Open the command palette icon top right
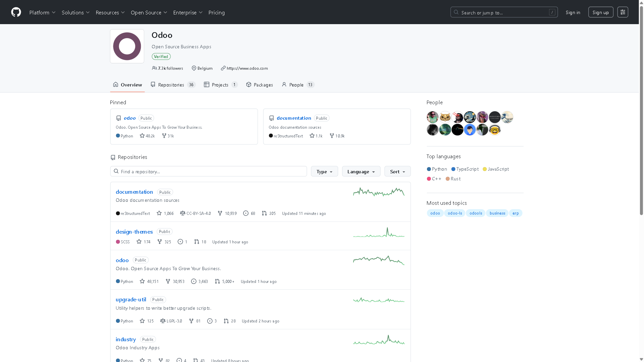644x362 pixels. (623, 12)
